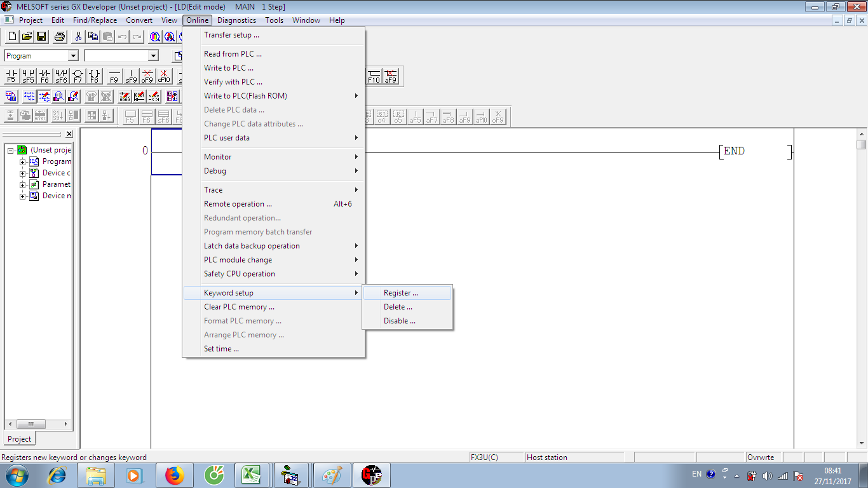Choose Read from PLC
Image resolution: width=868 pixels, height=488 pixels.
273,54
